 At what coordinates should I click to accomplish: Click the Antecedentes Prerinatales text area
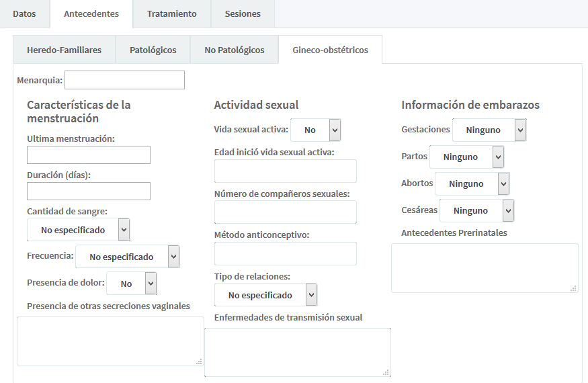click(484, 268)
